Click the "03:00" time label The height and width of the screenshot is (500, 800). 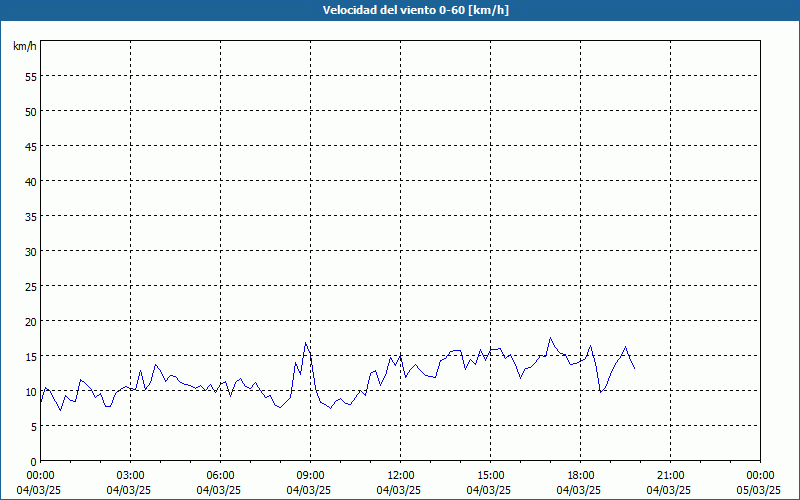click(x=131, y=476)
